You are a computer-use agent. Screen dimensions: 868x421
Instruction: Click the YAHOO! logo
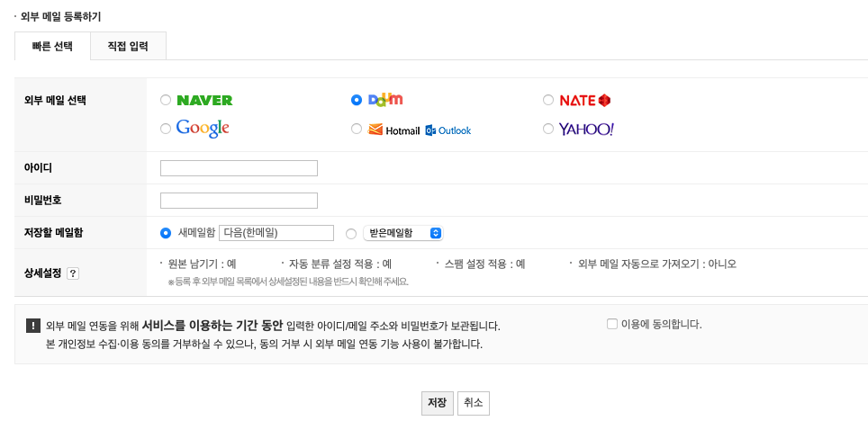[x=586, y=130]
